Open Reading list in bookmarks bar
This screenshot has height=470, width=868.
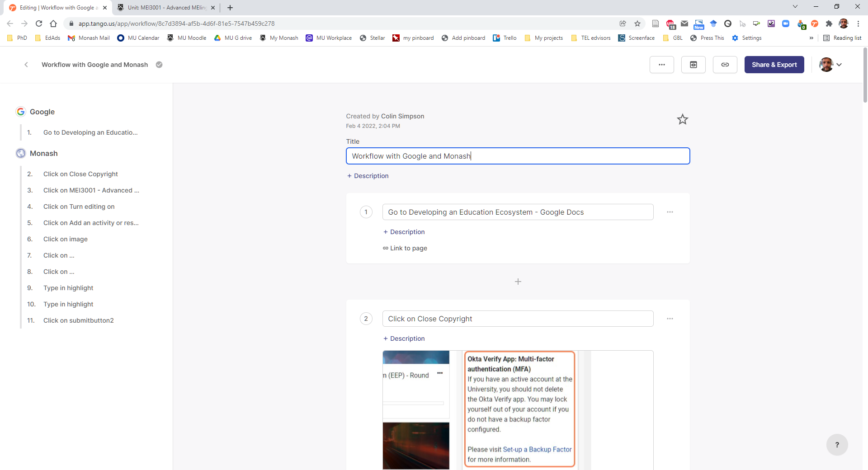pyautogui.click(x=842, y=38)
